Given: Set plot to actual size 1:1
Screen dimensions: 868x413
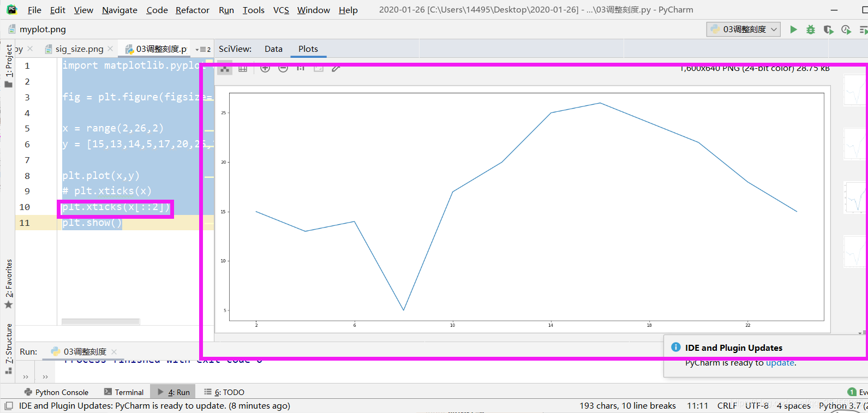Looking at the screenshot, I should (301, 68).
